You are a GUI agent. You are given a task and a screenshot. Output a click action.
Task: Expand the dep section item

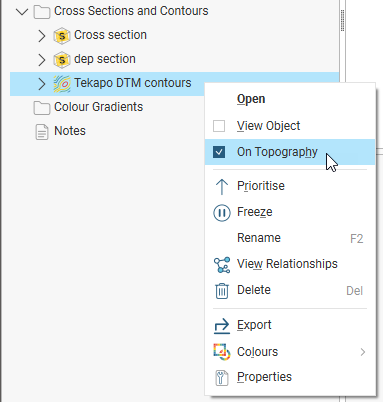pos(41,60)
